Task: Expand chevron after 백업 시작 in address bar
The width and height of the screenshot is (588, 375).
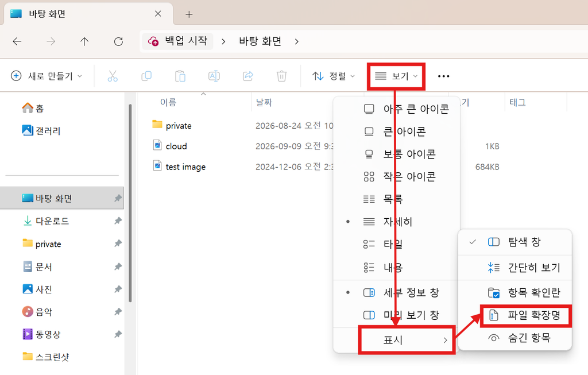Action: point(223,41)
